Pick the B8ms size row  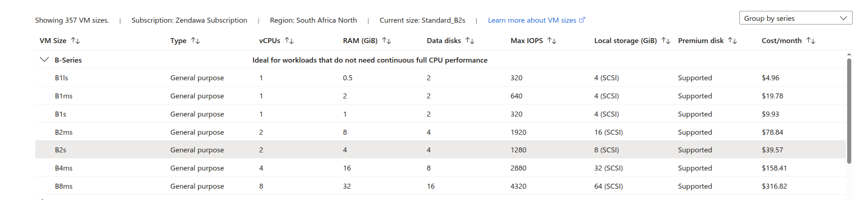pos(440,186)
